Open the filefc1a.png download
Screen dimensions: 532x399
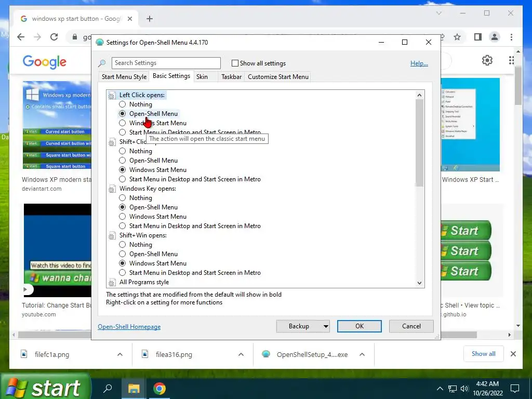[x=52, y=354]
